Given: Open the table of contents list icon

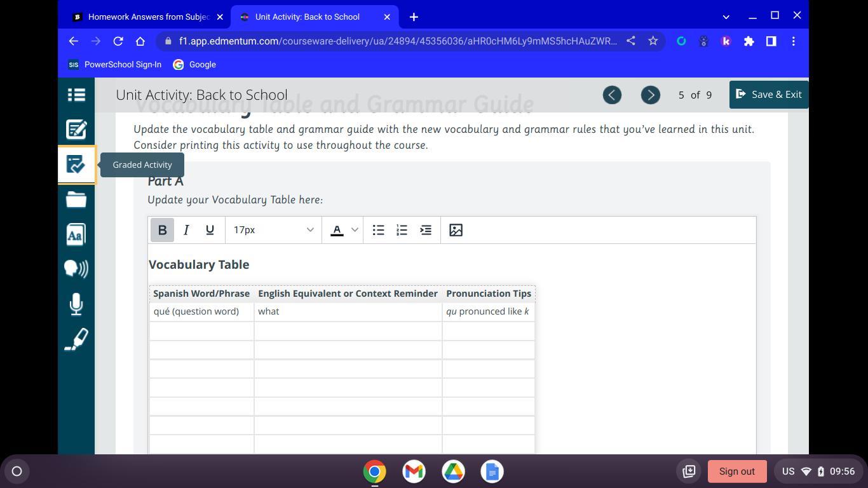Looking at the screenshot, I should click(76, 95).
